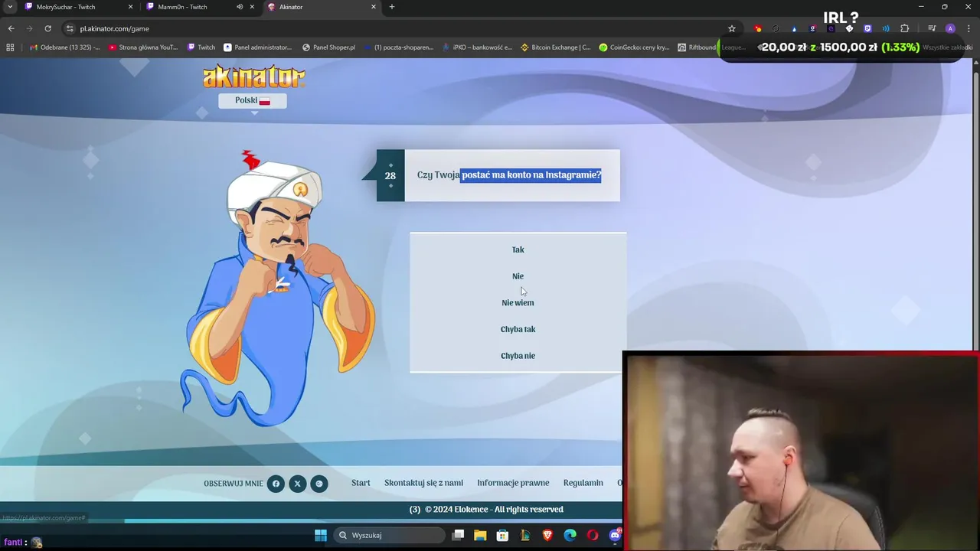Open Microsoft Store from taskbar
This screenshot has height=551, width=980.
pyautogui.click(x=502, y=535)
